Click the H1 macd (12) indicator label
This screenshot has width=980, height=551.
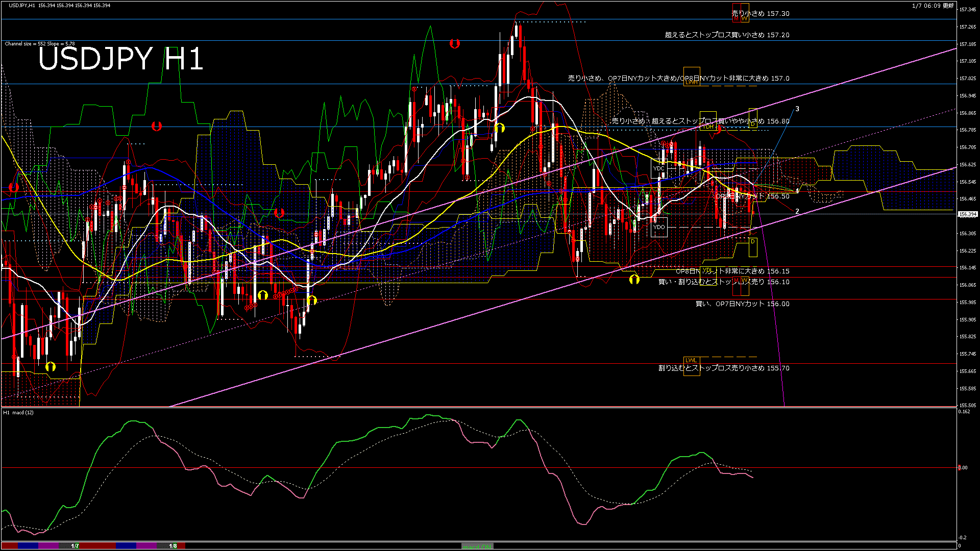point(18,412)
